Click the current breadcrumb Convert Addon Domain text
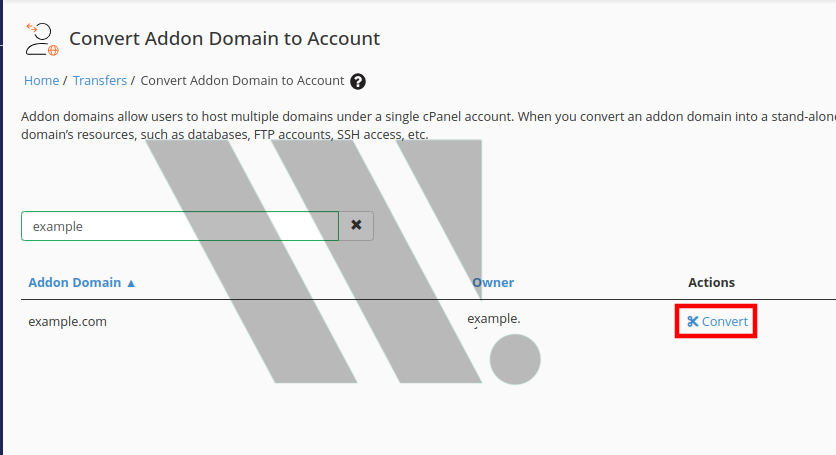Viewport: 836px width, 455px height. pyautogui.click(x=242, y=81)
